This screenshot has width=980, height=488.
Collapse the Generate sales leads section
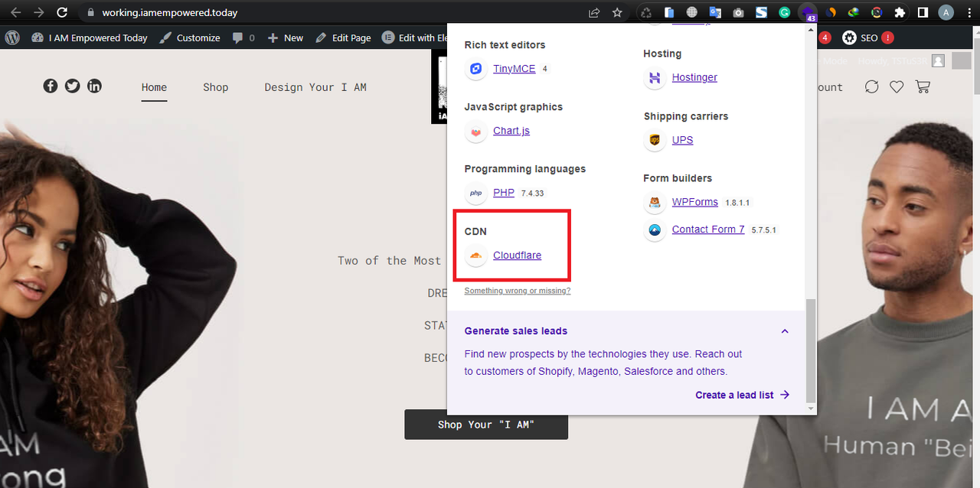pyautogui.click(x=785, y=331)
